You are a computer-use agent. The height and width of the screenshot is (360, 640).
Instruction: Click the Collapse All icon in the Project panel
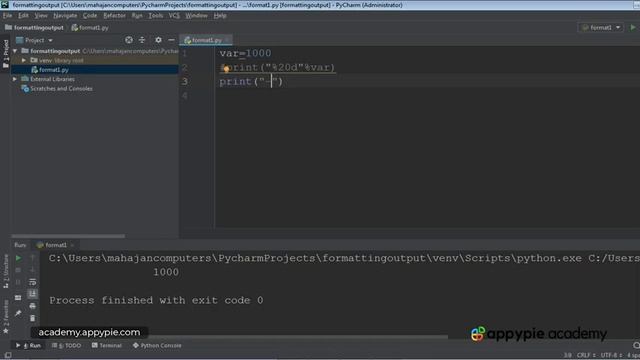tap(142, 40)
